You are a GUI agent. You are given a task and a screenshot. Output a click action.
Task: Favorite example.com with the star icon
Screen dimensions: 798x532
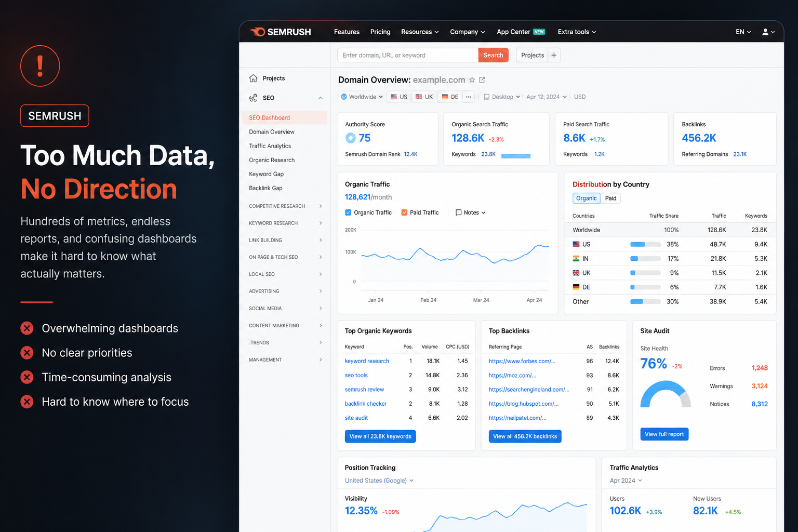click(x=472, y=80)
